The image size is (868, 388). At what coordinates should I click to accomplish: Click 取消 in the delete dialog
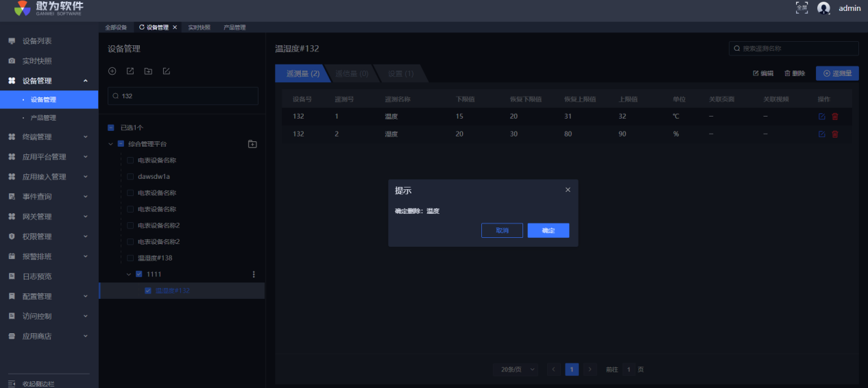(502, 230)
